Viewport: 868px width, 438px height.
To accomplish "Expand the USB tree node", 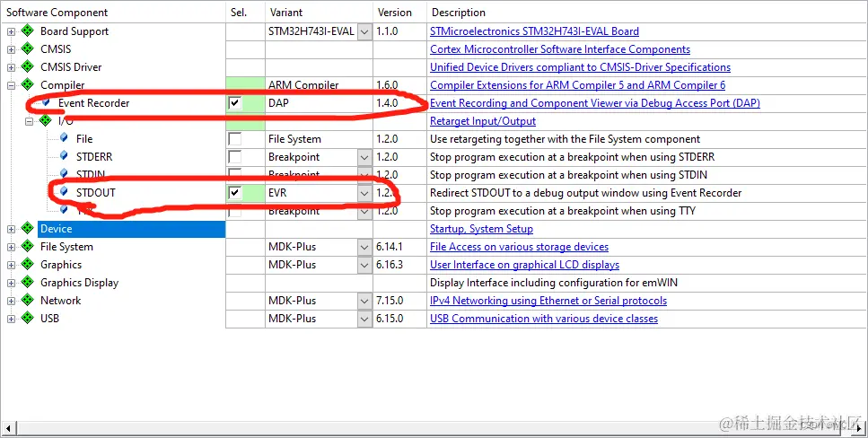I will 11,319.
